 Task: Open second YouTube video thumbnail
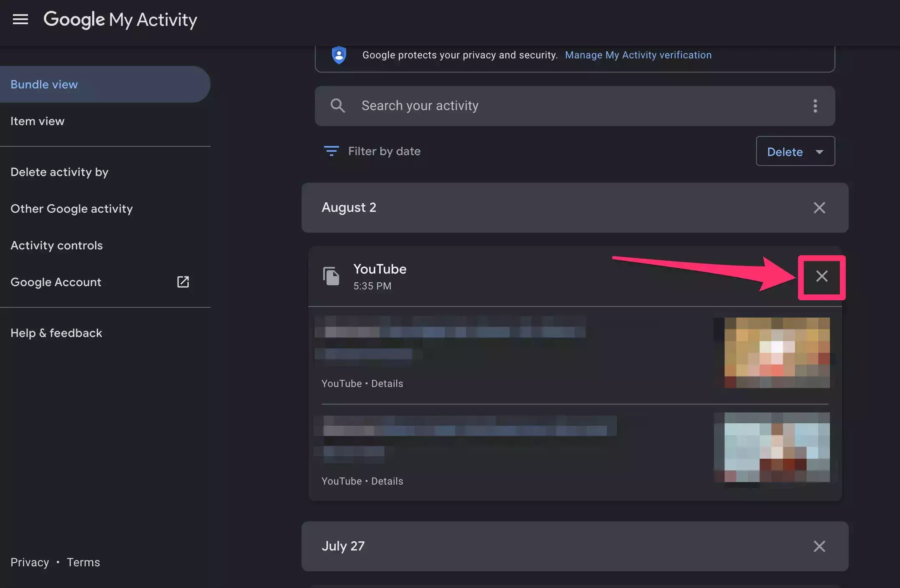[777, 447]
